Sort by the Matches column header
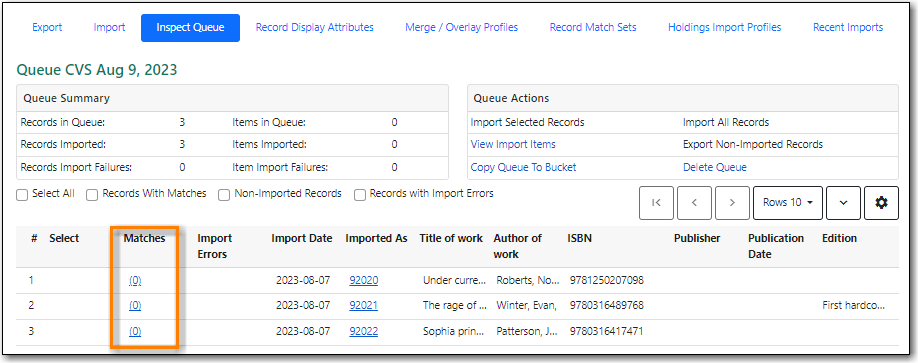918x363 pixels. (145, 238)
